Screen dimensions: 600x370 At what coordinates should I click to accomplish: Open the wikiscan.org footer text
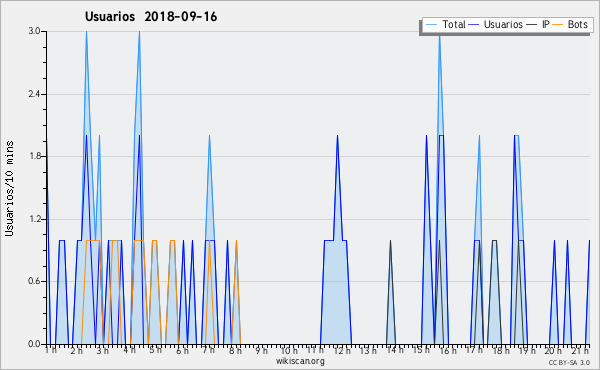(300, 361)
